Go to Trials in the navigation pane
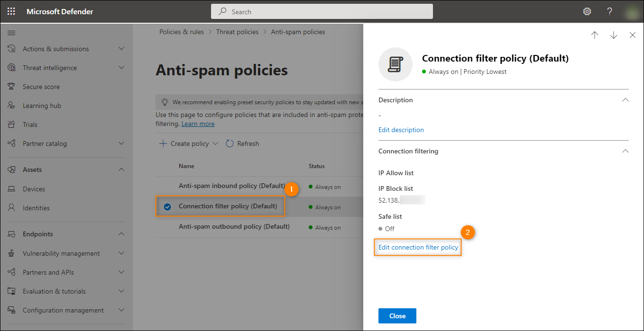644x331 pixels. pyautogui.click(x=30, y=124)
